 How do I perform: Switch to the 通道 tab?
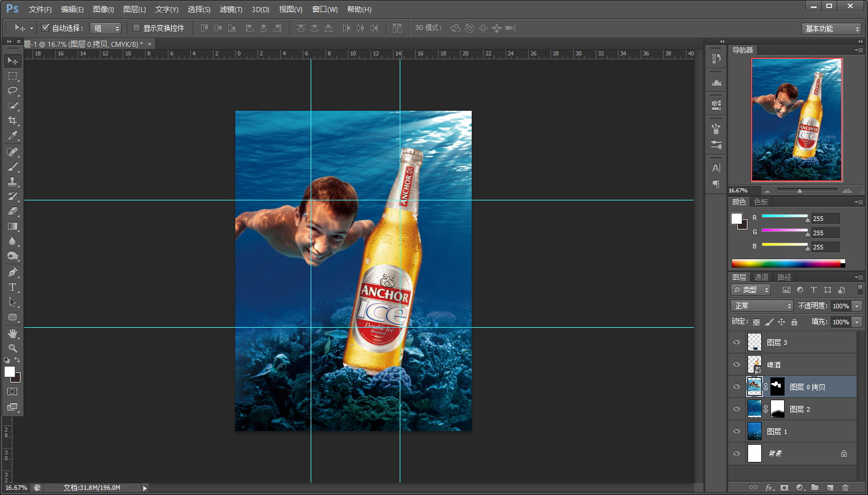click(x=761, y=277)
